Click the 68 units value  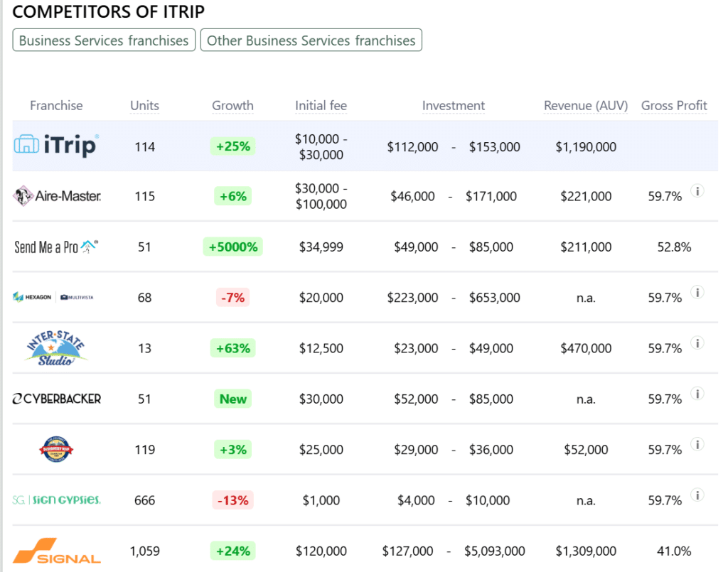coord(144,297)
